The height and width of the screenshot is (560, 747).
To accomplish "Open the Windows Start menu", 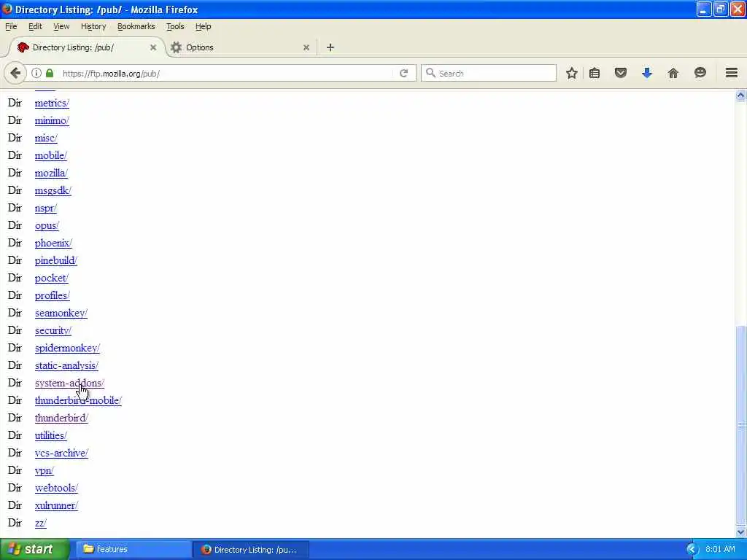I will click(34, 550).
